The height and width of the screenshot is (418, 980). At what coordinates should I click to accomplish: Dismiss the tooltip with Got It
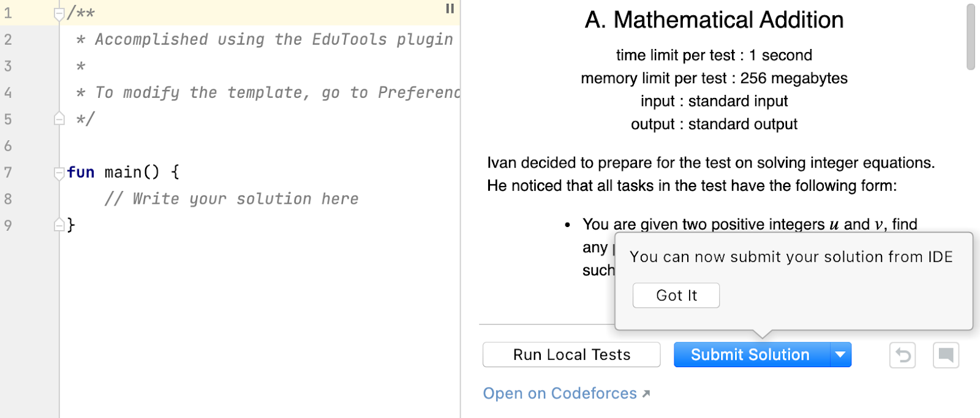pyautogui.click(x=676, y=296)
